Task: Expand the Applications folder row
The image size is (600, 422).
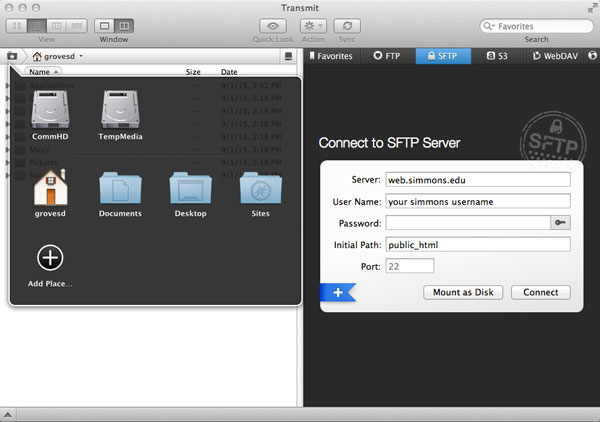Action: (7, 85)
